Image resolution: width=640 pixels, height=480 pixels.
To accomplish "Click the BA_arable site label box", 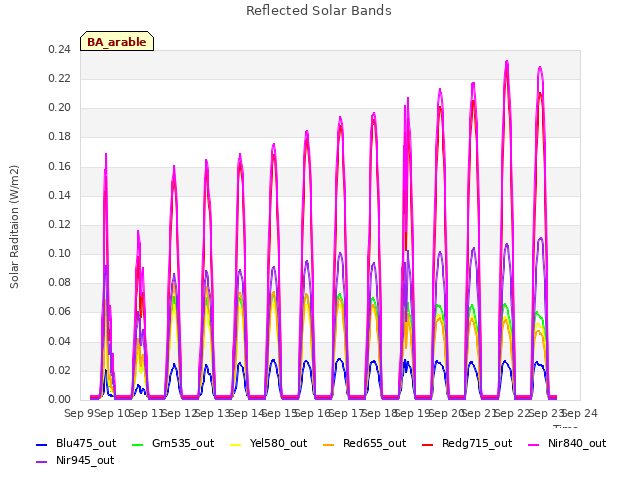I will (117, 41).
